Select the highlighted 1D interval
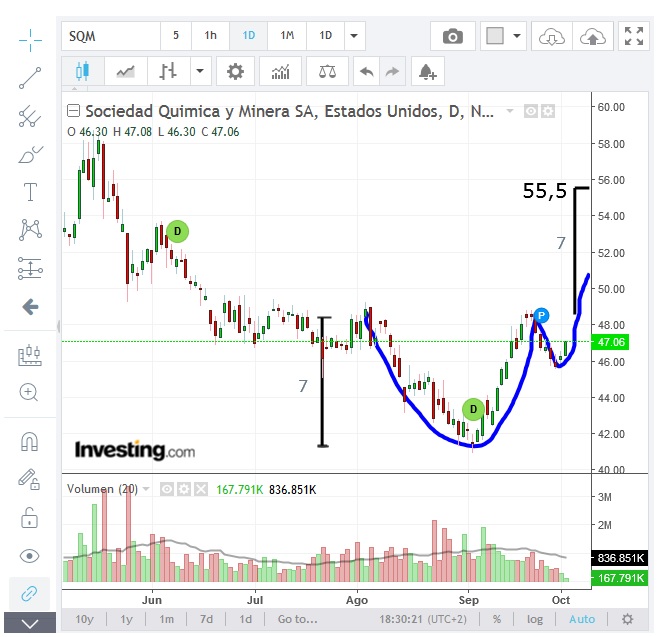This screenshot has width=669, height=637. (x=248, y=36)
